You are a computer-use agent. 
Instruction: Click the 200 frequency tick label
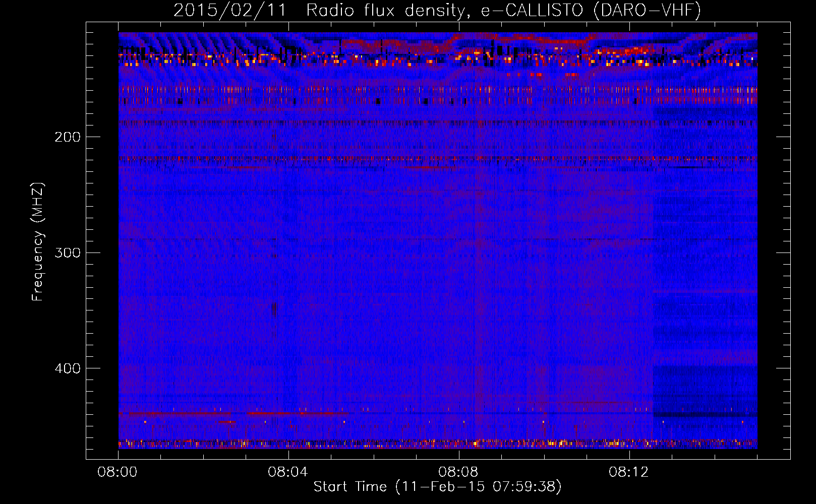click(x=68, y=137)
